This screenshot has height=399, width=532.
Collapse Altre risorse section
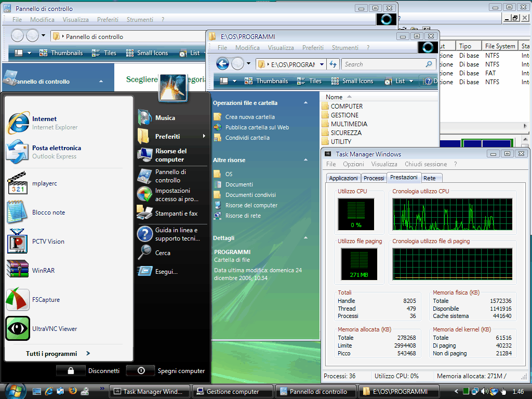305,160
